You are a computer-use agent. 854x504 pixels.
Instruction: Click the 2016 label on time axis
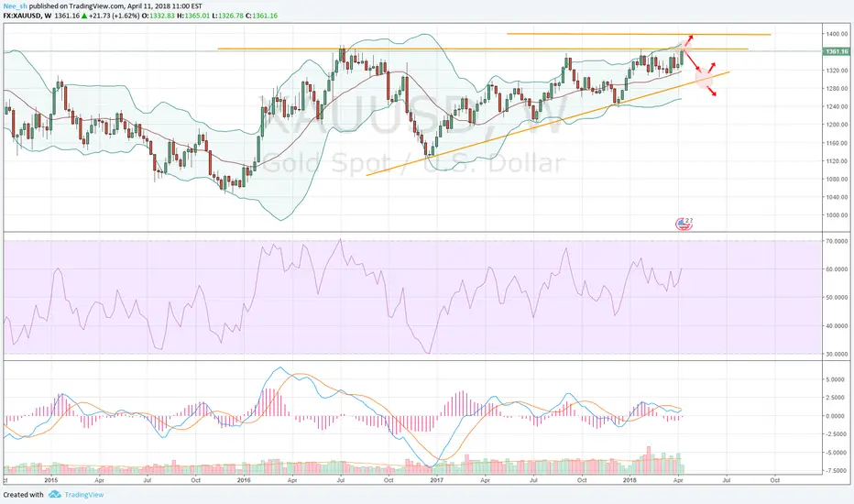tap(244, 480)
